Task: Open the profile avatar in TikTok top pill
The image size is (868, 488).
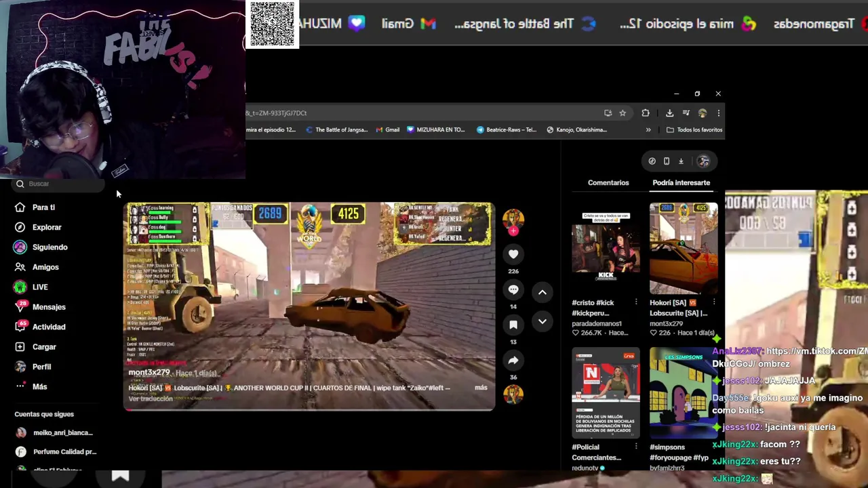Action: tap(703, 161)
